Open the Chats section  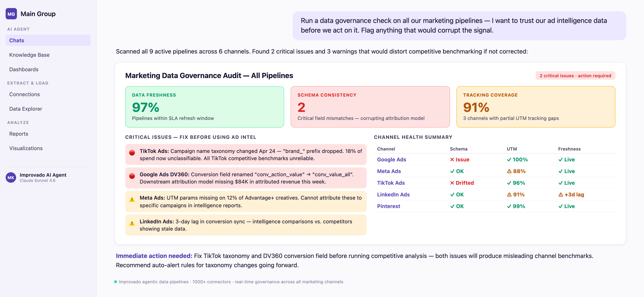click(48, 40)
